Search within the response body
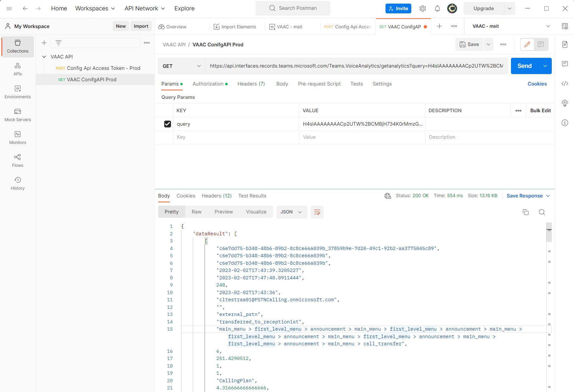 542,212
